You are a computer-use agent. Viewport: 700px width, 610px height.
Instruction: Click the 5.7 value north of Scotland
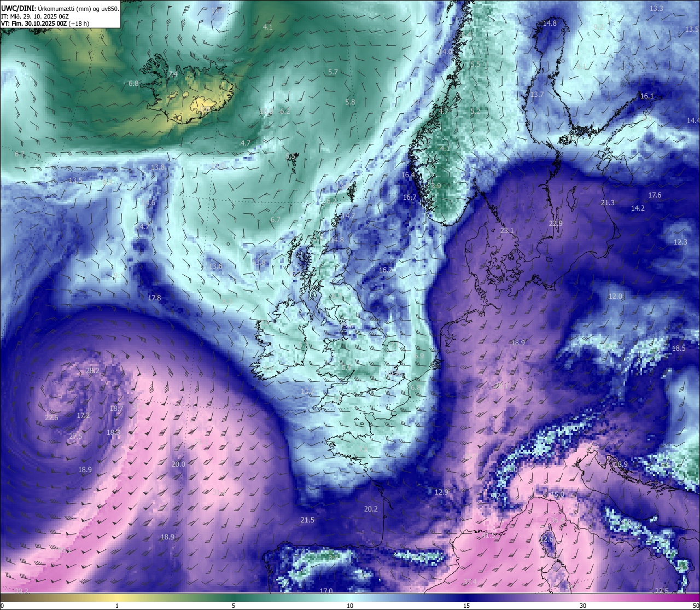332,72
